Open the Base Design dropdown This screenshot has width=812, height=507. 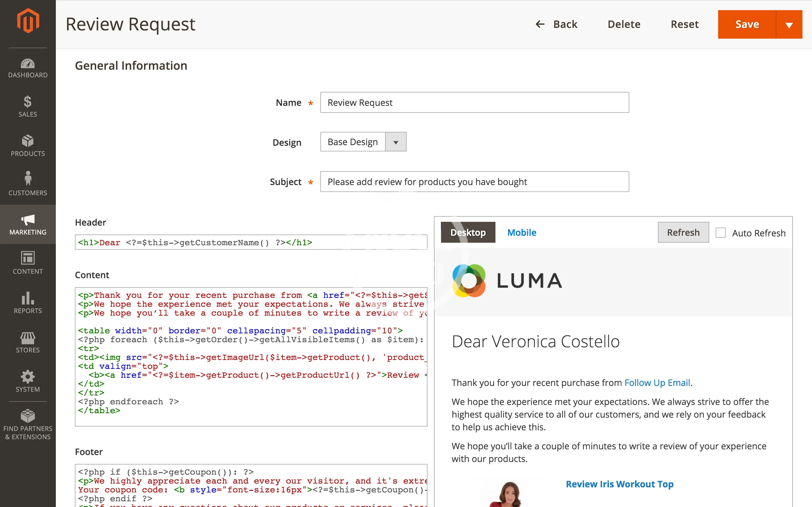click(363, 142)
